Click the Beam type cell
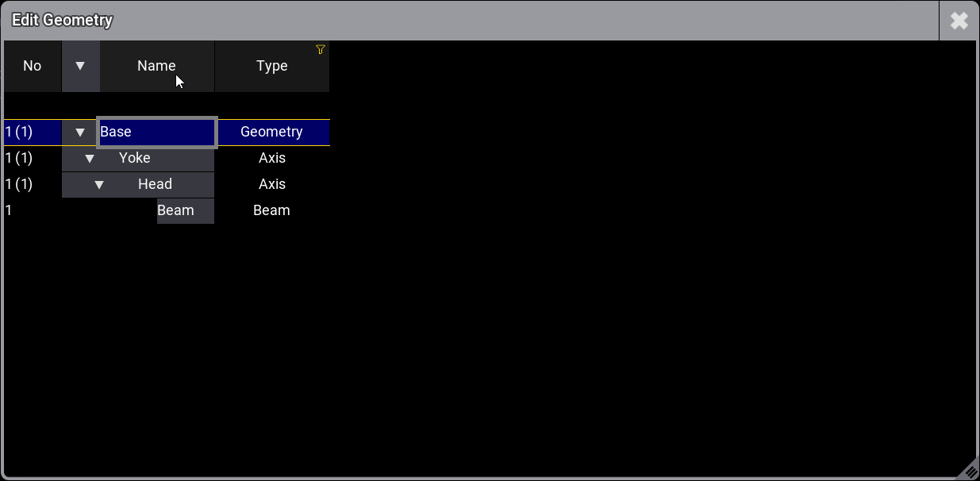This screenshot has width=980, height=481. tap(272, 210)
